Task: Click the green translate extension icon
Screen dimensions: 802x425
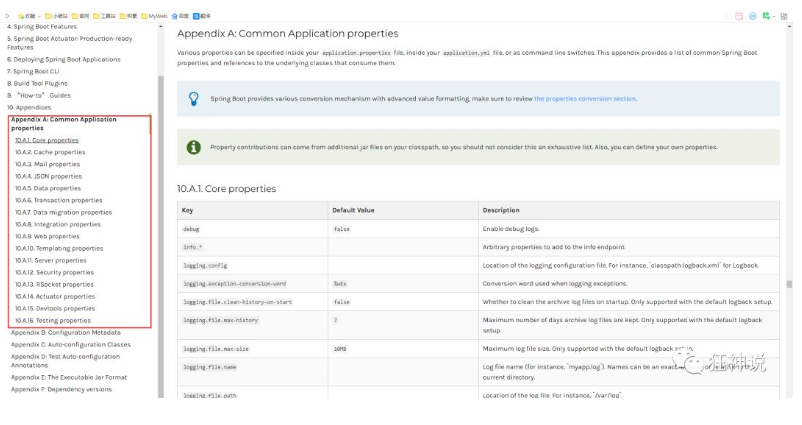Action: pyautogui.click(x=765, y=16)
